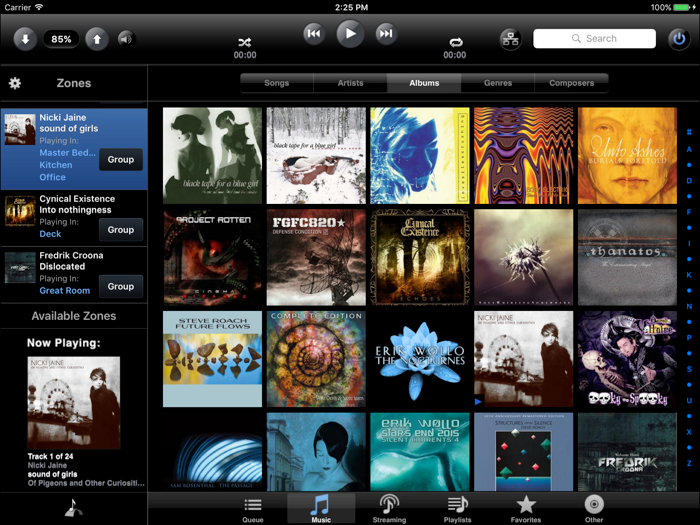The height and width of the screenshot is (525, 700).
Task: Open the FGFC820 Defense Condition album
Action: point(316,257)
